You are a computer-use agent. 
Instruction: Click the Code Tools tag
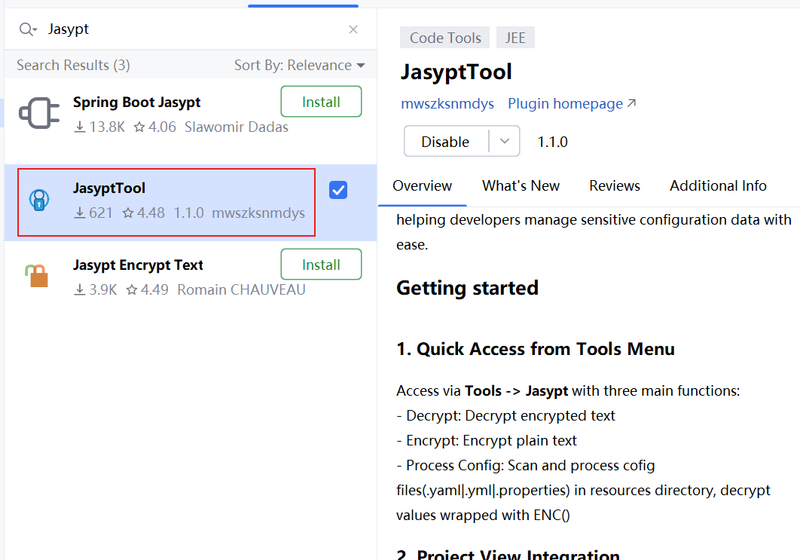(445, 38)
